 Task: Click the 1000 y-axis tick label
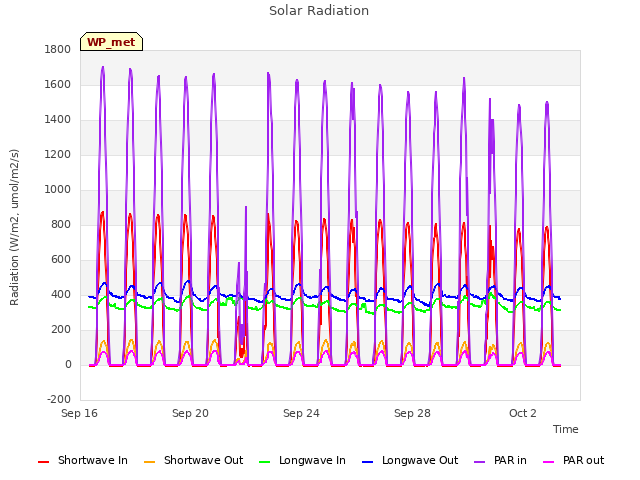pos(58,189)
